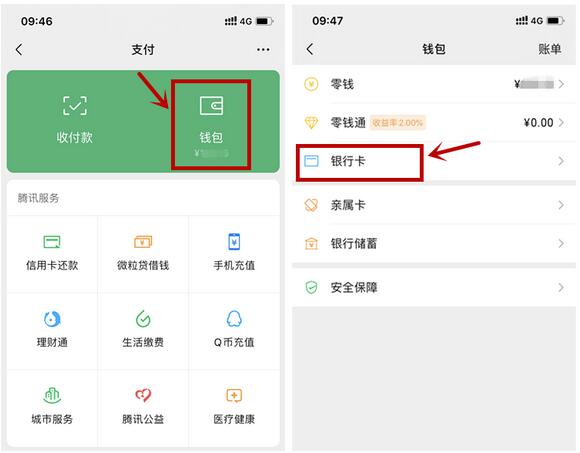Image resolution: width=580 pixels, height=453 pixels.
Task: Open 城市服务 buildings icon
Action: (x=52, y=395)
